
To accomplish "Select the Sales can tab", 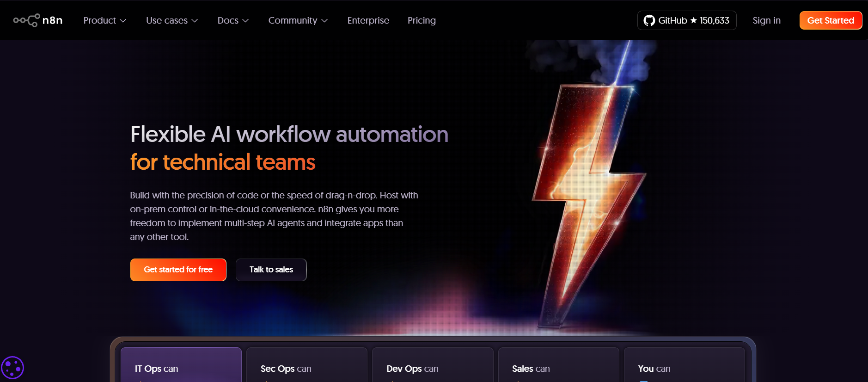I will click(558, 365).
